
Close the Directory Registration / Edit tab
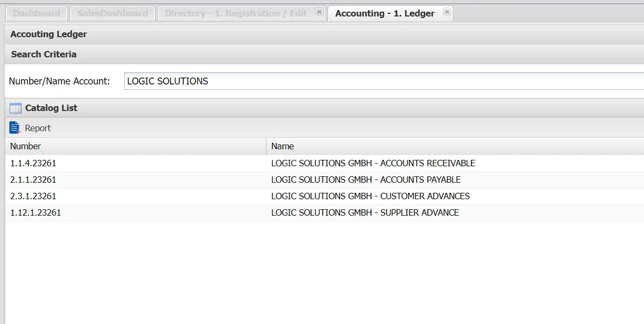pyautogui.click(x=319, y=12)
